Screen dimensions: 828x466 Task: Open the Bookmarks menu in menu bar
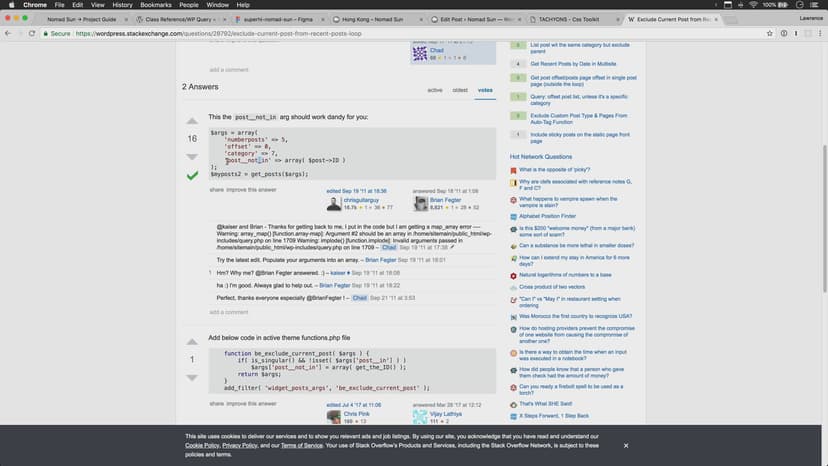(x=155, y=5)
